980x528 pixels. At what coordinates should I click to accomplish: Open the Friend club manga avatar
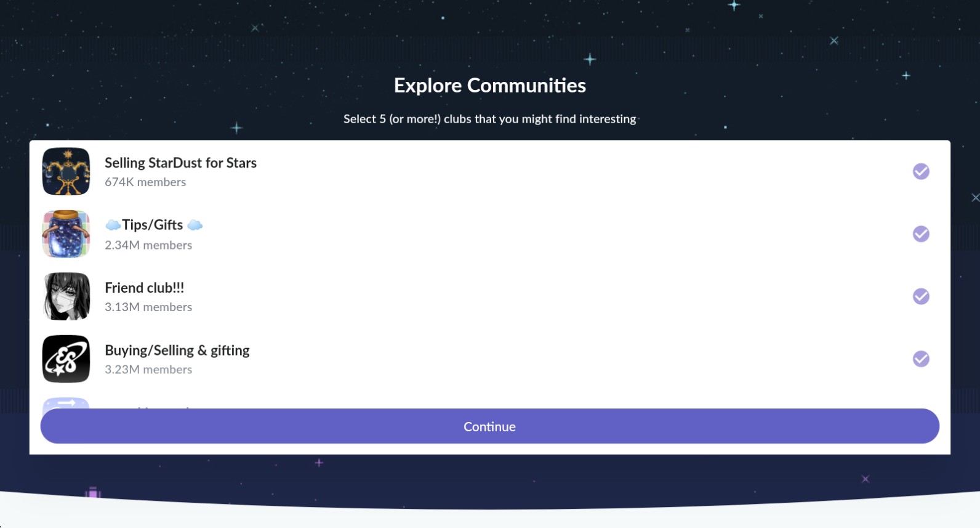[x=66, y=296]
